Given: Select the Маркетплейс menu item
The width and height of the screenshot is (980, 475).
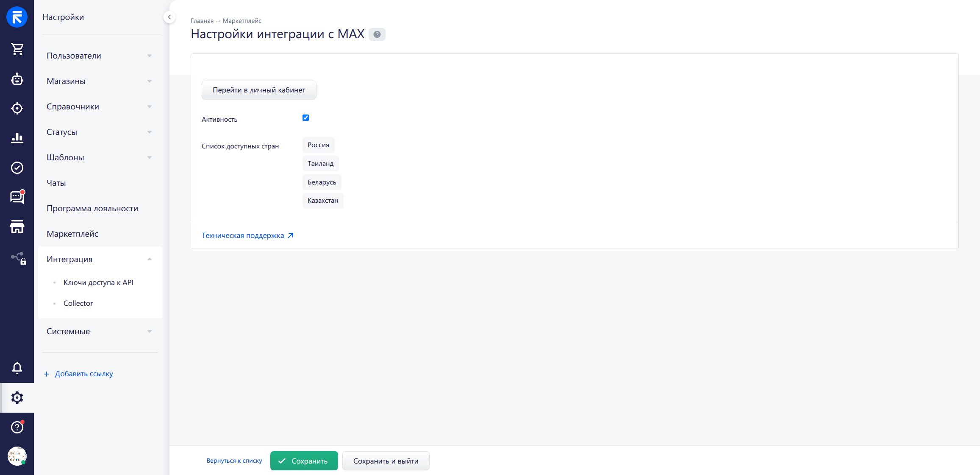Looking at the screenshot, I should point(72,234).
